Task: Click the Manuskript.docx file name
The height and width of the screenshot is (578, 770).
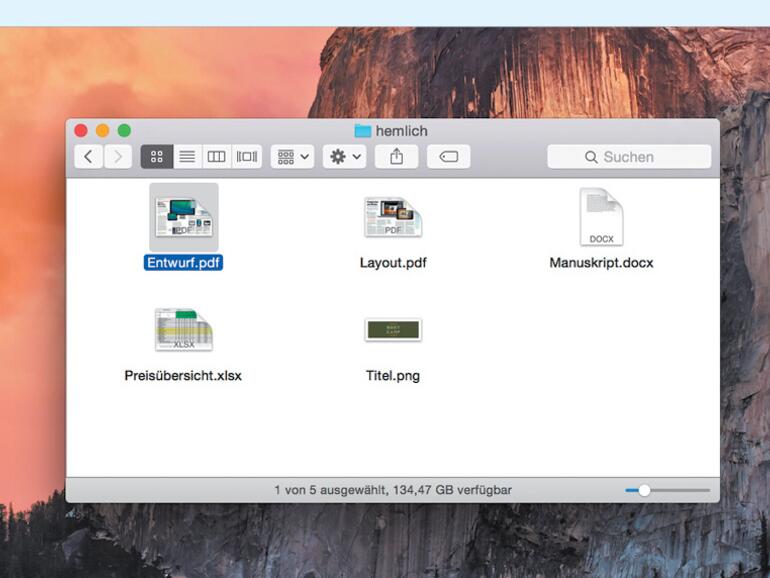Action: coord(602,263)
